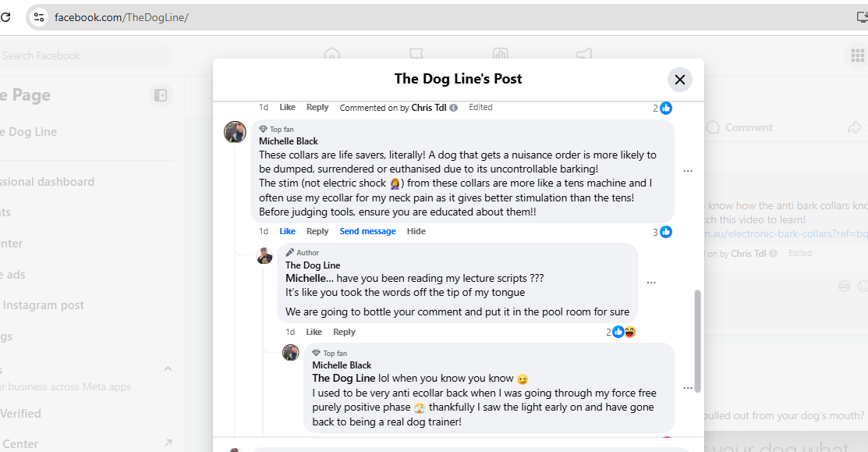Open Michelle Black's name on the life savers comment
The image size is (868, 452).
[289, 141]
